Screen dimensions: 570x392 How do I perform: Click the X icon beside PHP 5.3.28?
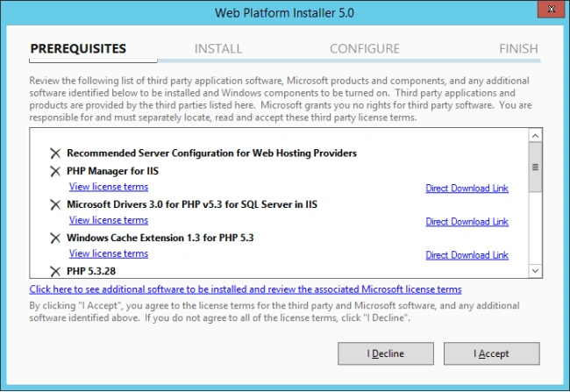pos(55,271)
